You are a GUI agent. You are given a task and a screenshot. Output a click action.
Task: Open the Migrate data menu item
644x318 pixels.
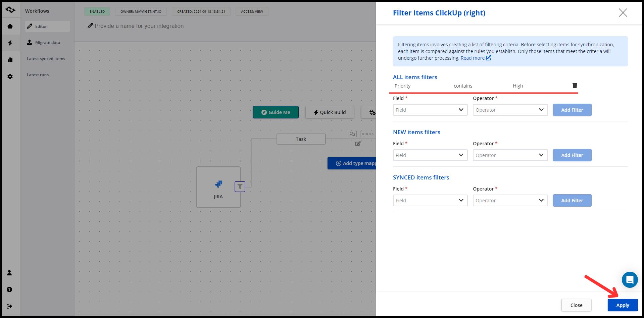point(47,43)
